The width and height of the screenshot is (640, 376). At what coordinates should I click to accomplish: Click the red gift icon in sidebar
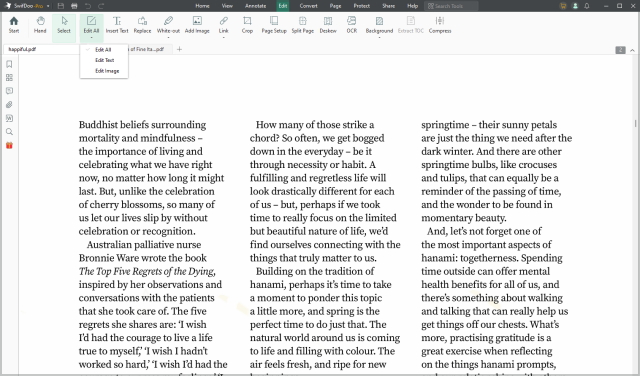9,145
